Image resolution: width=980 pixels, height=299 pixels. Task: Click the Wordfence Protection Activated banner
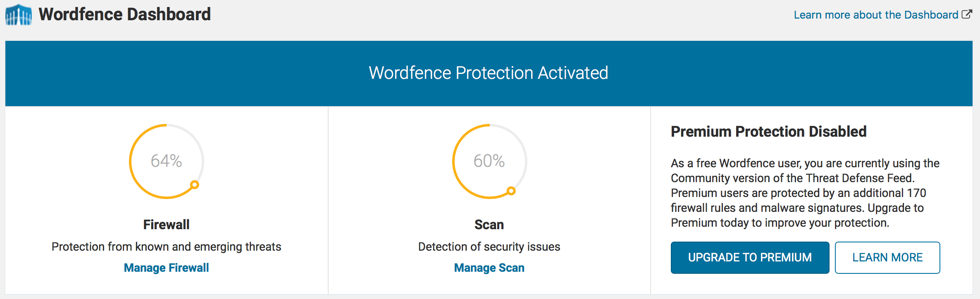coord(489,73)
